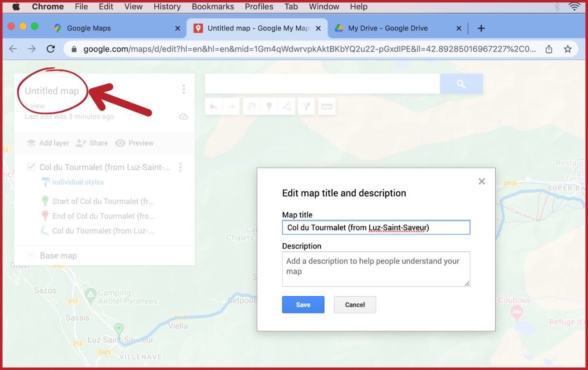
Task: Click the paint roller Individual styles icon
Action: tap(46, 182)
